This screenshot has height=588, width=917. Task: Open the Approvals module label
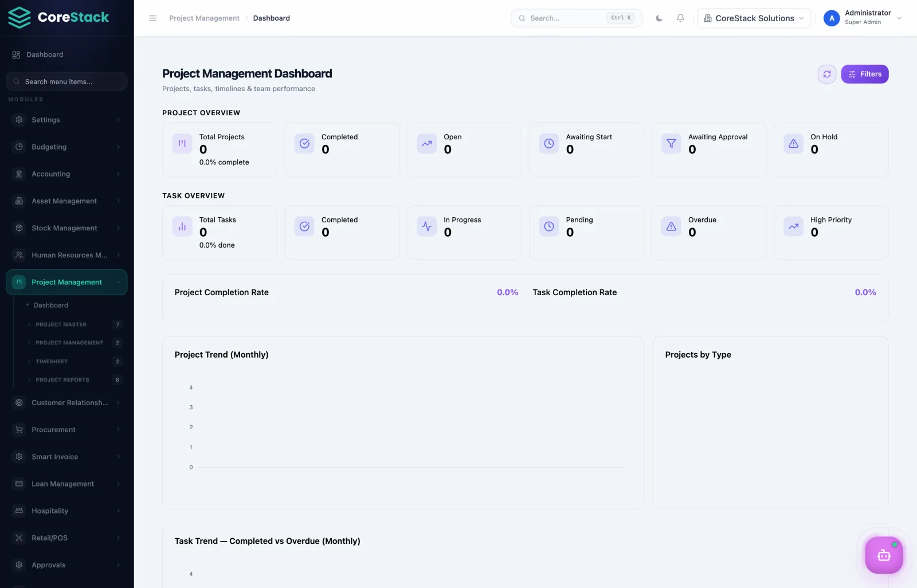pos(49,565)
